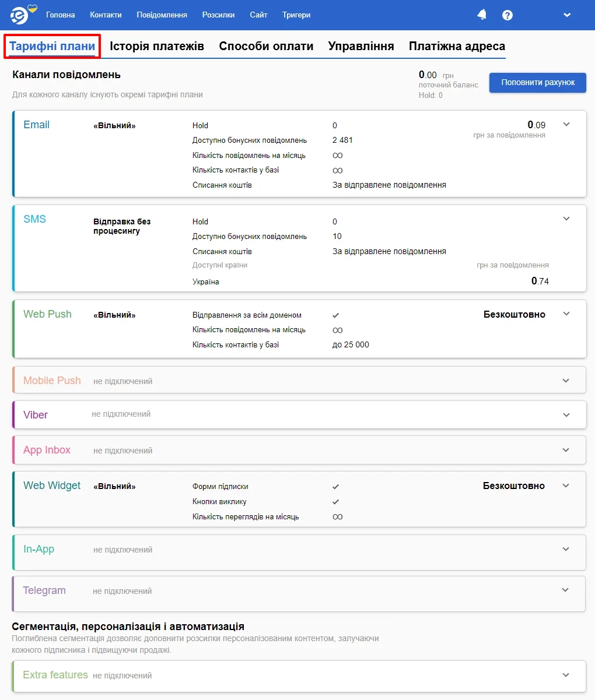Click the Viber channel title

click(36, 415)
